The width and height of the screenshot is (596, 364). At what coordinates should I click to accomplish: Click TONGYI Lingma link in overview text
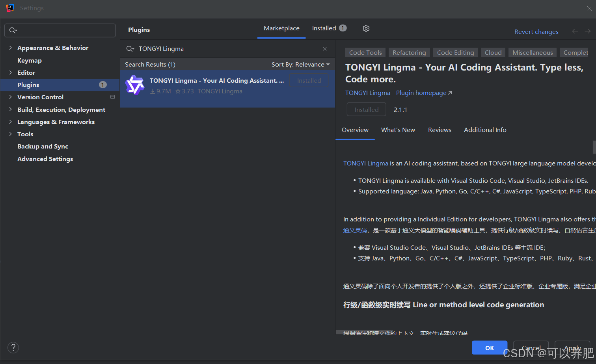(366, 163)
